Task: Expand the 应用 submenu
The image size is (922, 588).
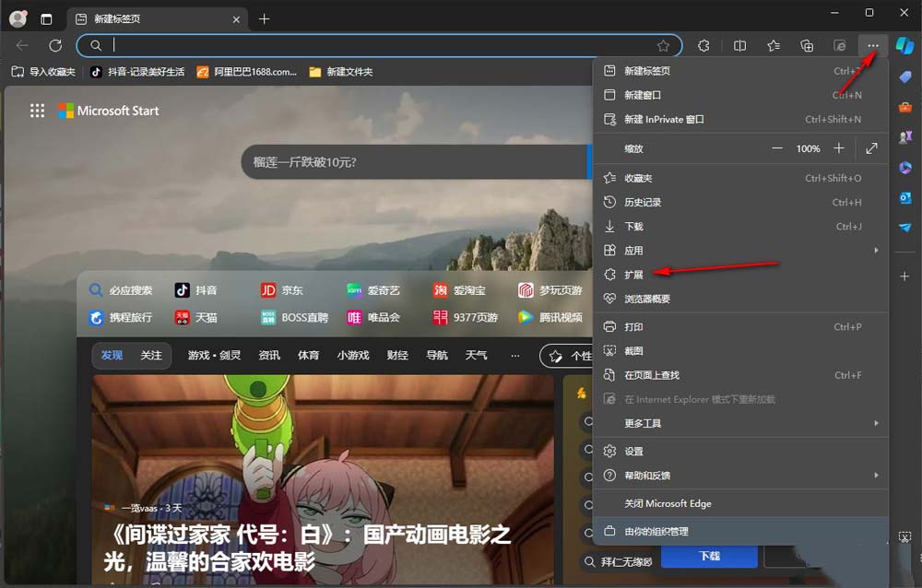Action: [x=739, y=250]
